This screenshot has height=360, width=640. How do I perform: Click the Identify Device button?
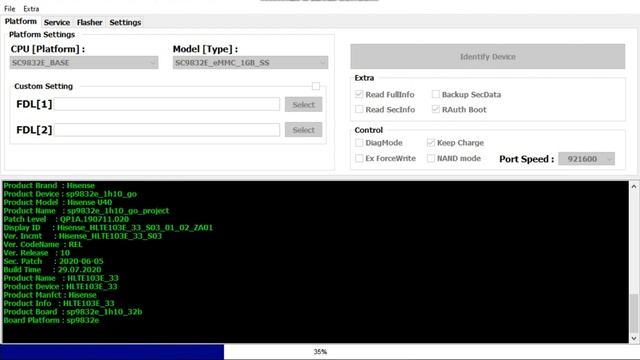(x=487, y=56)
